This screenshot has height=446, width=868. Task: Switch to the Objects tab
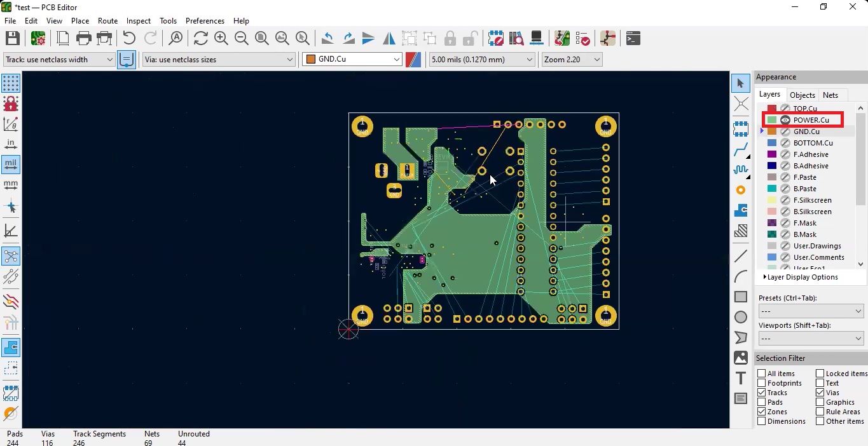[x=803, y=95]
